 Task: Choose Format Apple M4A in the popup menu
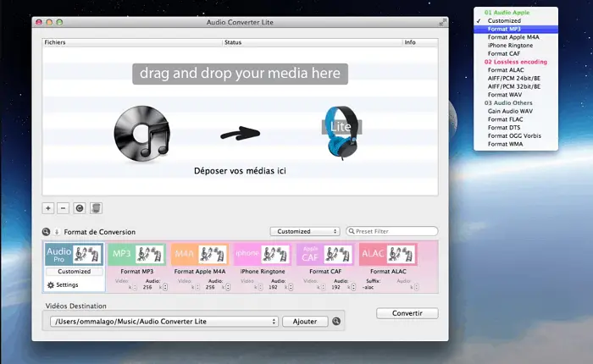pos(516,37)
